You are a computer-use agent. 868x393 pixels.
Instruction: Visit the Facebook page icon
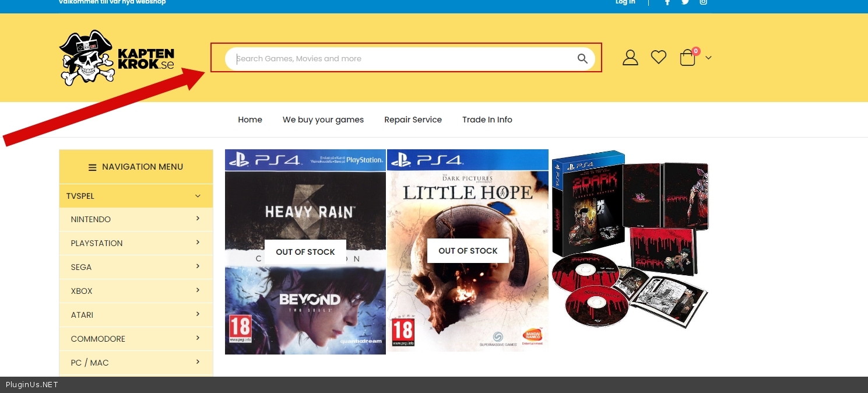(x=667, y=2)
